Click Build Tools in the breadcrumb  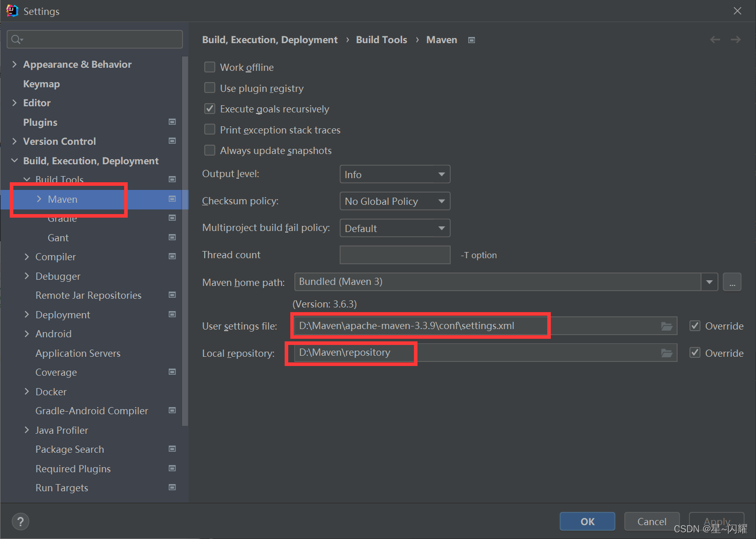[382, 40]
